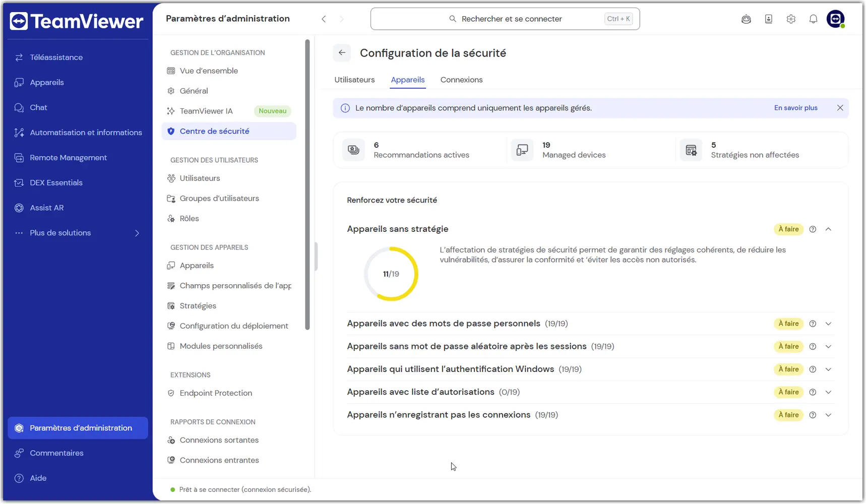Click the Recommandations actives card icon
866x504 pixels.
click(x=353, y=150)
